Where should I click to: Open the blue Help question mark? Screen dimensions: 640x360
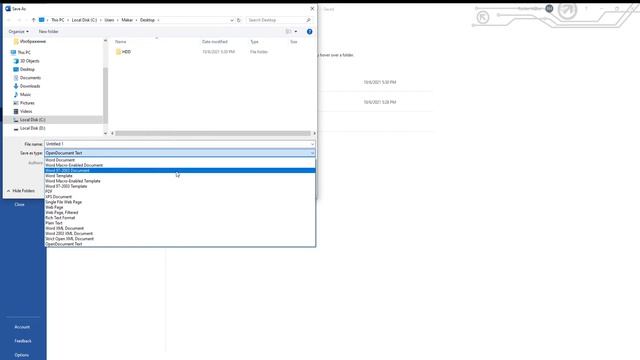click(x=309, y=31)
